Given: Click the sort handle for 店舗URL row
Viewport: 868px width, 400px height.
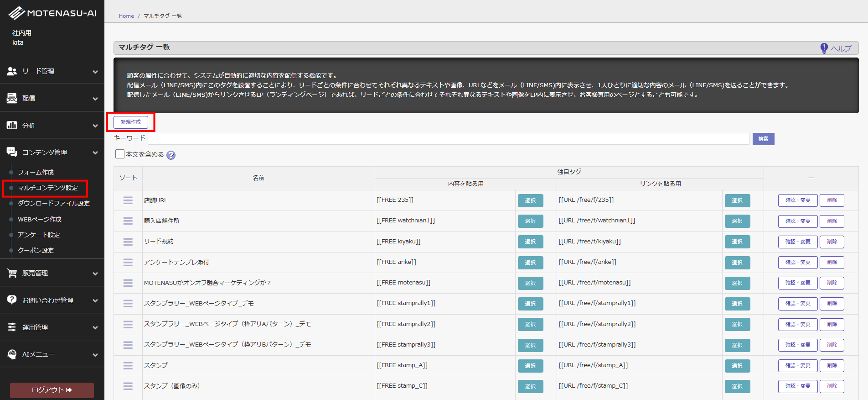Looking at the screenshot, I should (x=128, y=200).
